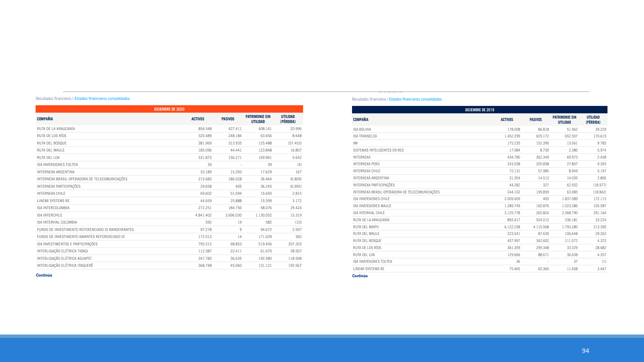Image resolution: width=644 pixels, height=362 pixels.
Task: Click the XM company name
Action: coord(355,143)
